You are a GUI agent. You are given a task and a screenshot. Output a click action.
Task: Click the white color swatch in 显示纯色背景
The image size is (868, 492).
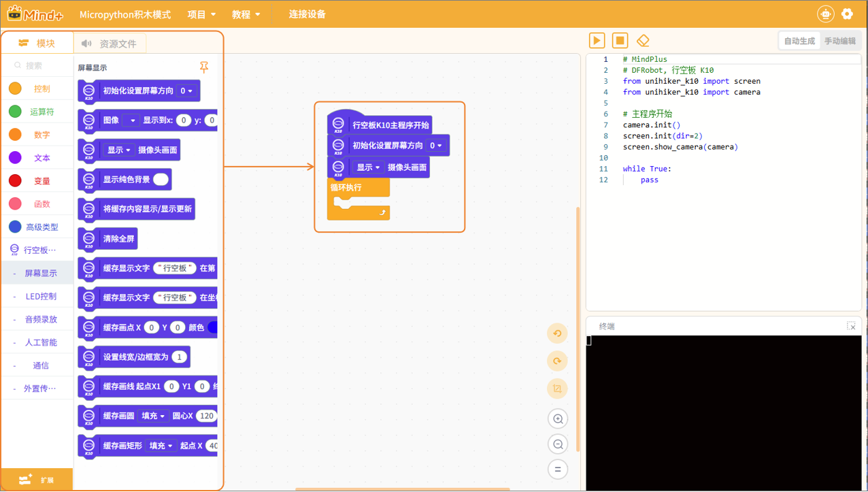161,180
